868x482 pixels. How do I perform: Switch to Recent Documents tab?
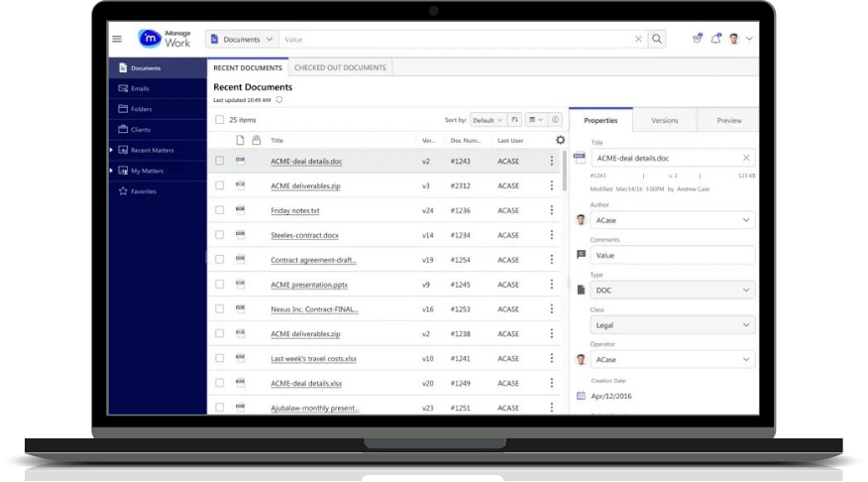[x=248, y=67]
